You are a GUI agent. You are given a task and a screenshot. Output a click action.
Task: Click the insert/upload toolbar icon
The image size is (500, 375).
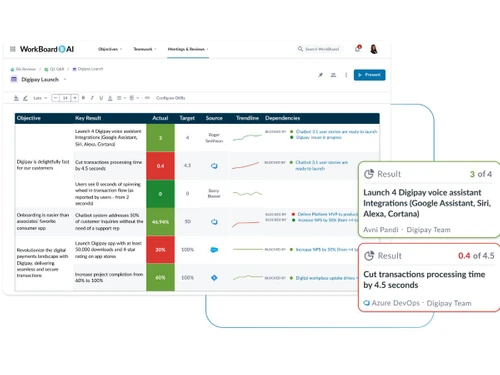click(16, 98)
